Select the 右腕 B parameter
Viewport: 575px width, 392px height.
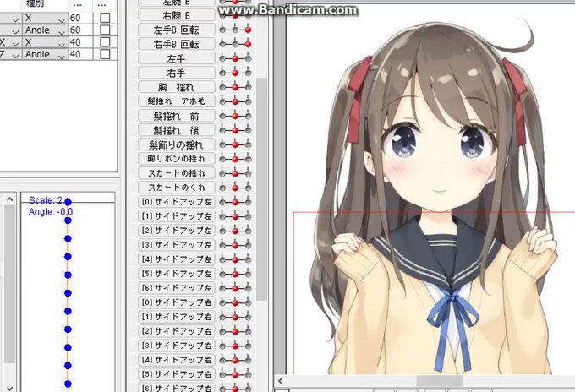click(177, 15)
